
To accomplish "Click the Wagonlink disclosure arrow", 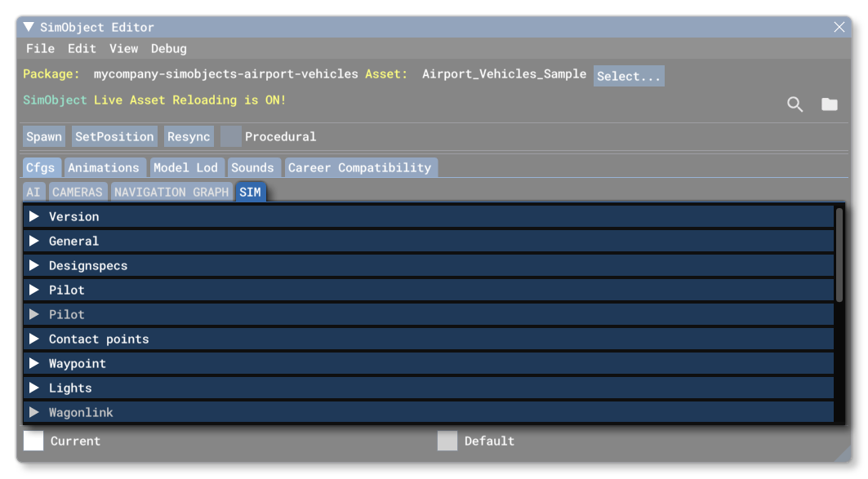I will click(x=34, y=412).
